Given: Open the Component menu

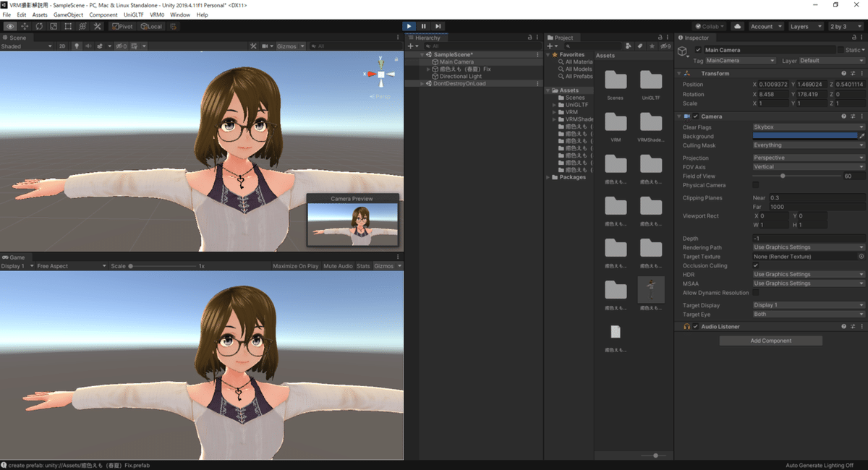Looking at the screenshot, I should (103, 14).
